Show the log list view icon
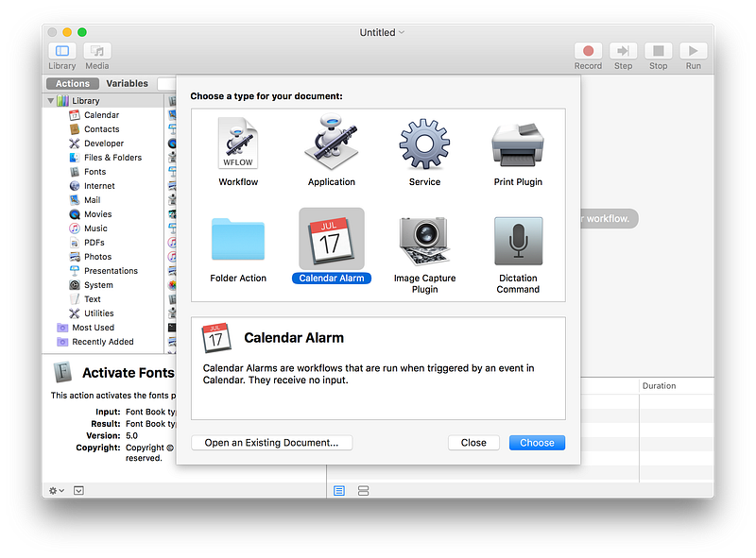This screenshot has height=558, width=756. click(x=339, y=491)
